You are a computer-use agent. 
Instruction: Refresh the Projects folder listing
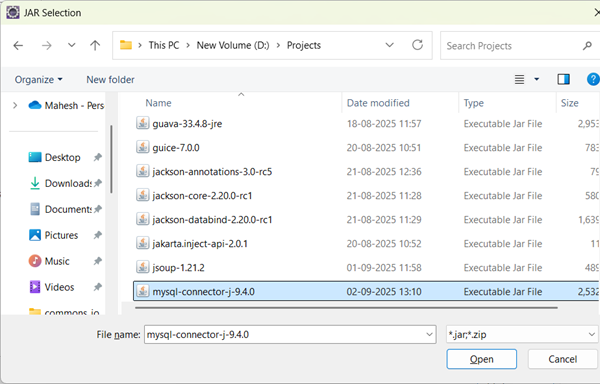point(417,45)
